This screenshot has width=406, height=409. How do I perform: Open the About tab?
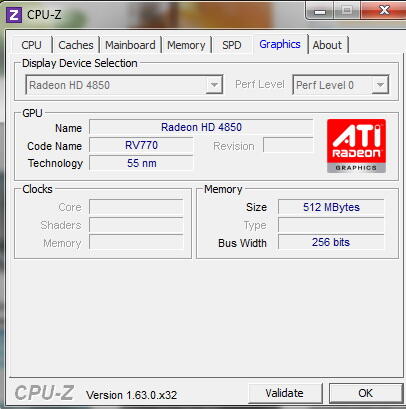coord(327,45)
